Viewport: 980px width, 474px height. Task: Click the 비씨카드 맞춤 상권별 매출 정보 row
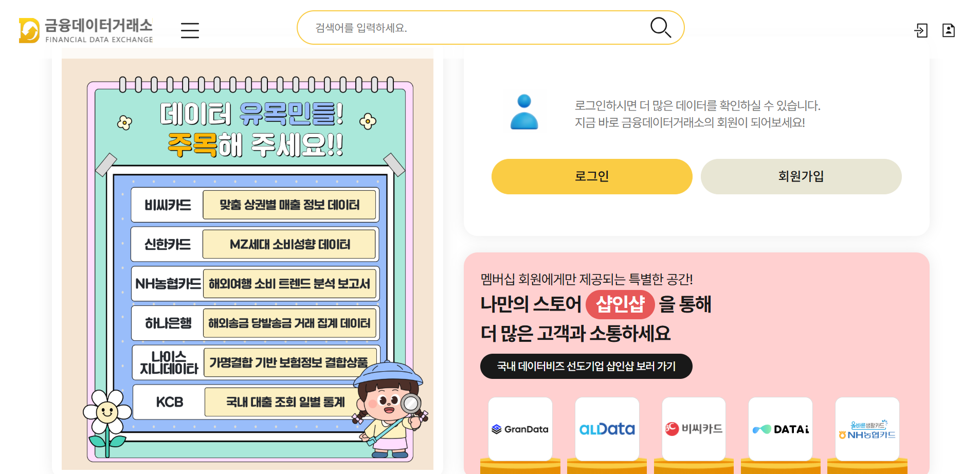tap(255, 205)
